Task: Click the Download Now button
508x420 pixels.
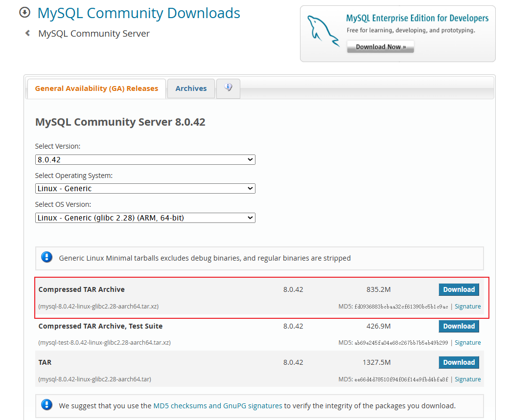Action: (x=380, y=46)
